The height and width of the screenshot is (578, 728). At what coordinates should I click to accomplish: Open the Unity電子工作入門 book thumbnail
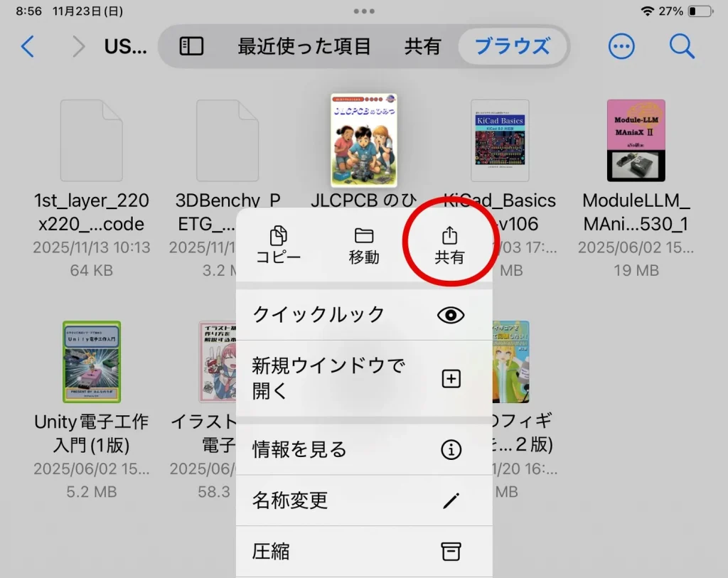pos(92,361)
